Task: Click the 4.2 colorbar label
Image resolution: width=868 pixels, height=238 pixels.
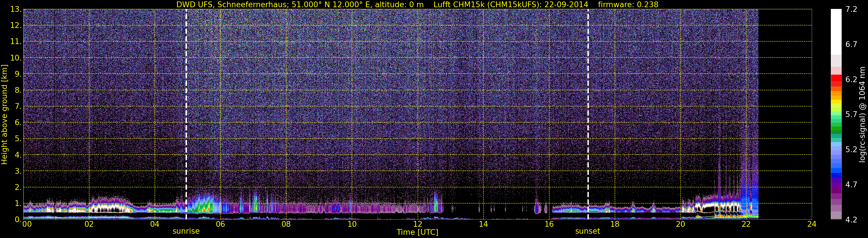Action: pos(851,220)
